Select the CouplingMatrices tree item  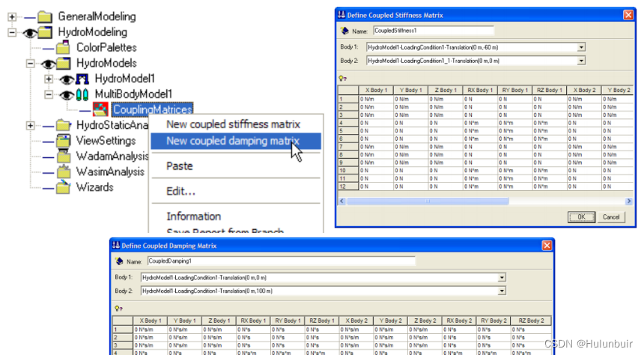152,109
